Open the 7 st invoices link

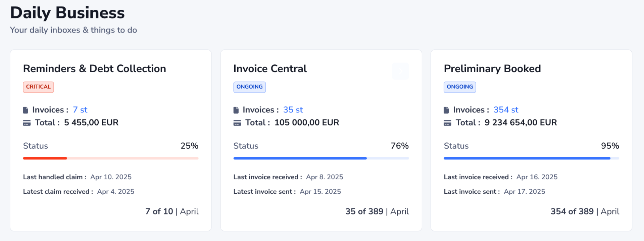(x=80, y=110)
